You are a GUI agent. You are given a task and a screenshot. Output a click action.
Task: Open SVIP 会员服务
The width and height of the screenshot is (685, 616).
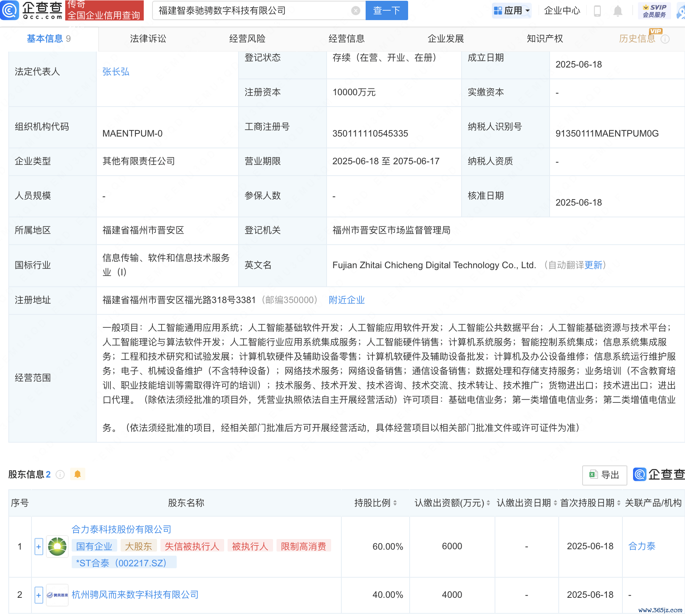[654, 11]
